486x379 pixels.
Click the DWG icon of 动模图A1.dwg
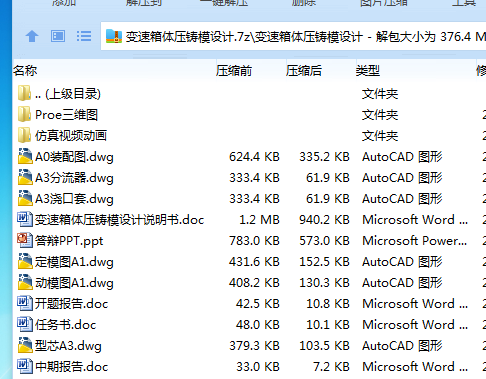click(x=25, y=282)
